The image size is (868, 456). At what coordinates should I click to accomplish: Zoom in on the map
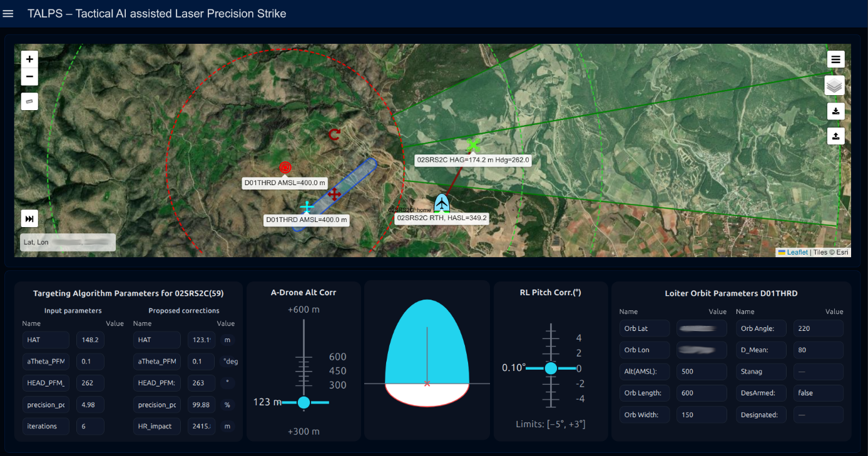[x=29, y=59]
